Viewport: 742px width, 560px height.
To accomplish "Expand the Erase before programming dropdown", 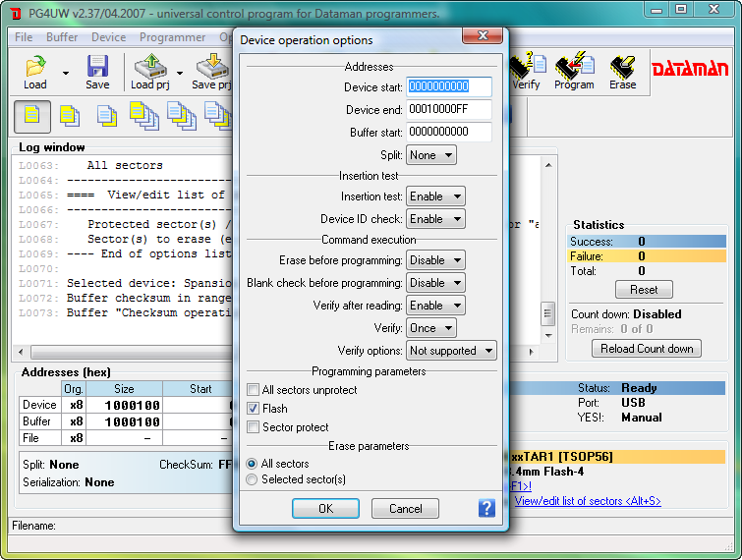I will (435, 260).
